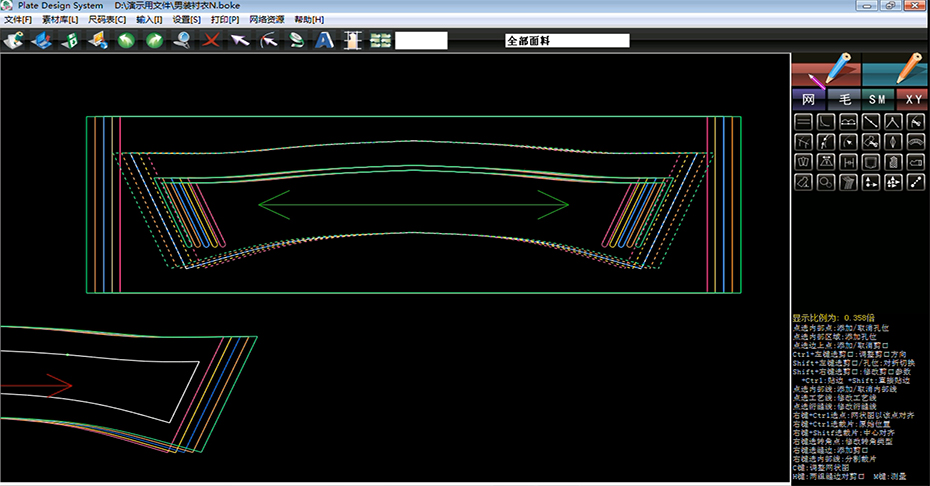This screenshot has height=486, width=930.
Task: Open the 文件[F] menu
Action: (x=18, y=20)
